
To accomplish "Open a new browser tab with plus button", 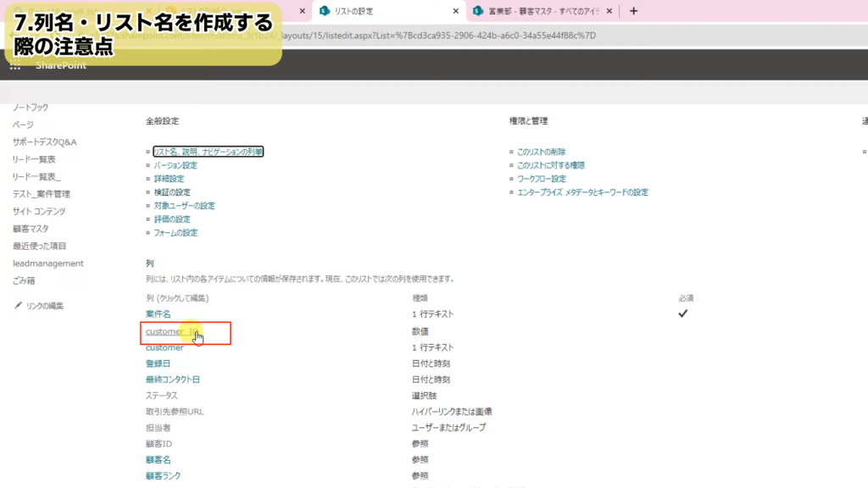I will [x=634, y=11].
